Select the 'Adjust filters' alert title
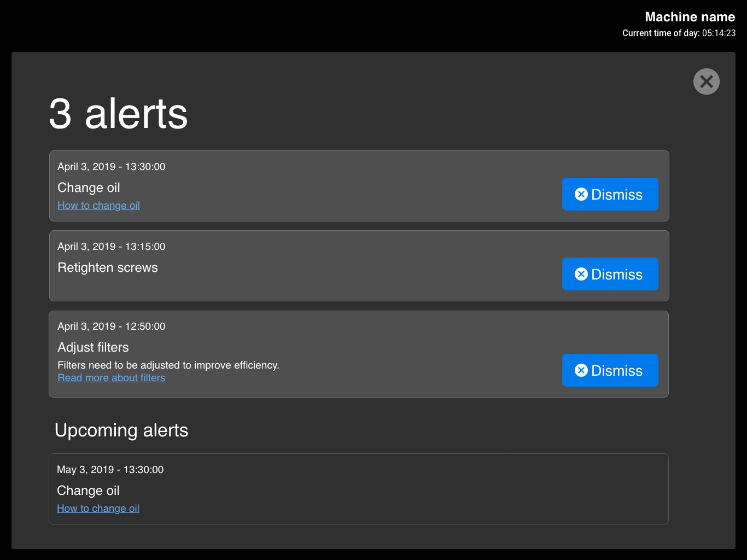Viewport: 747px width, 560px height. tap(93, 347)
